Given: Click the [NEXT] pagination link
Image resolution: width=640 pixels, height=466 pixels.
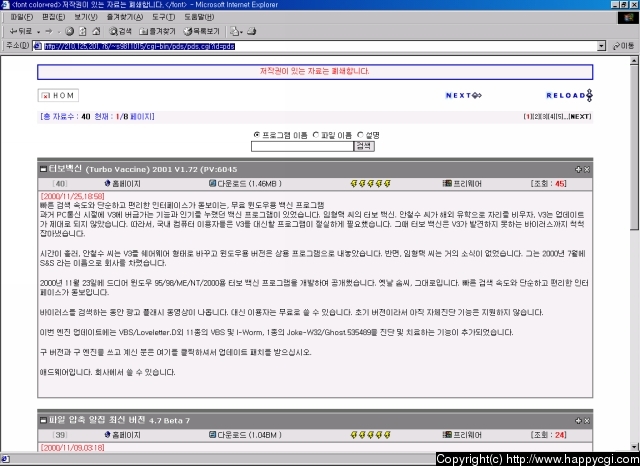Looking at the screenshot, I should click(580, 117).
